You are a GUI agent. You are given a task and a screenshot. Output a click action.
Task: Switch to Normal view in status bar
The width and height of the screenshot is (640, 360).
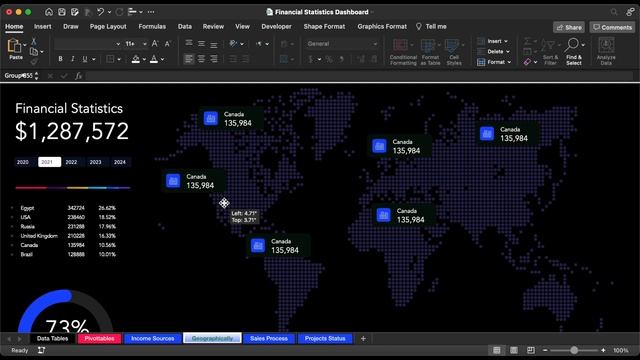pos(497,350)
